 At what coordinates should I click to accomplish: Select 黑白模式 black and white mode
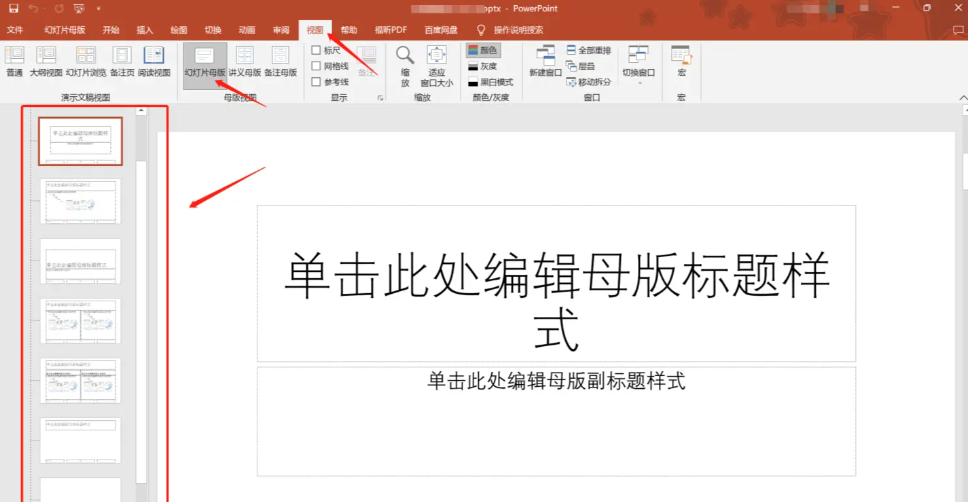491,82
